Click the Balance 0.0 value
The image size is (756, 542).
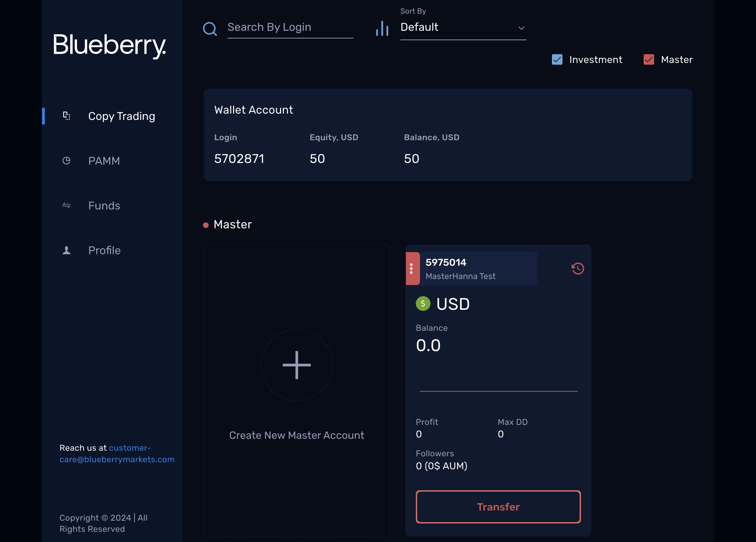point(428,345)
